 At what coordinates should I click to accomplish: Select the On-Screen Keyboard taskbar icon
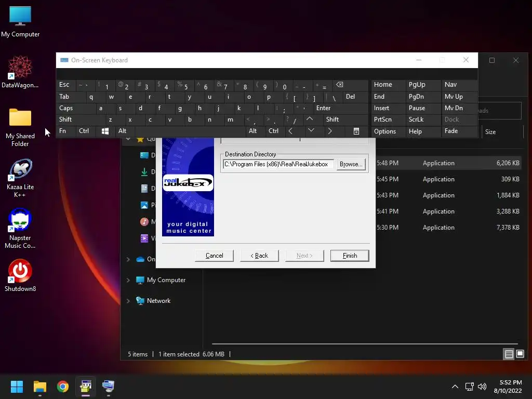108,386
